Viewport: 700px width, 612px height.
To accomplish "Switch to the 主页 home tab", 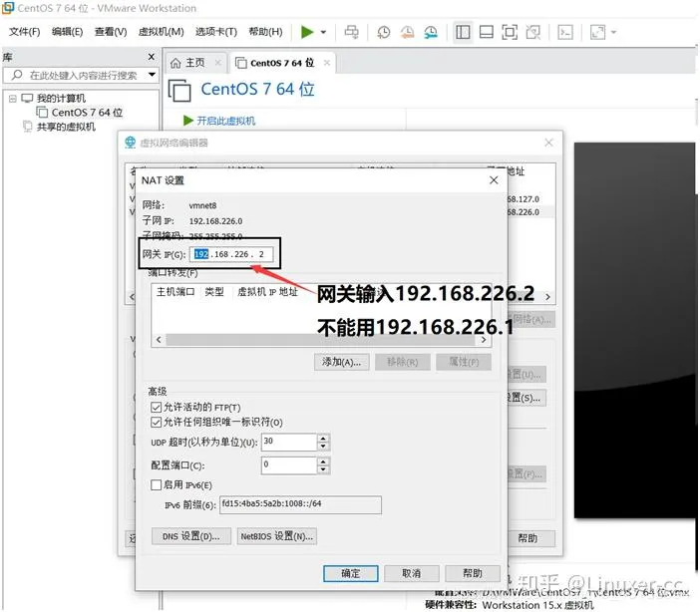I will click(189, 63).
